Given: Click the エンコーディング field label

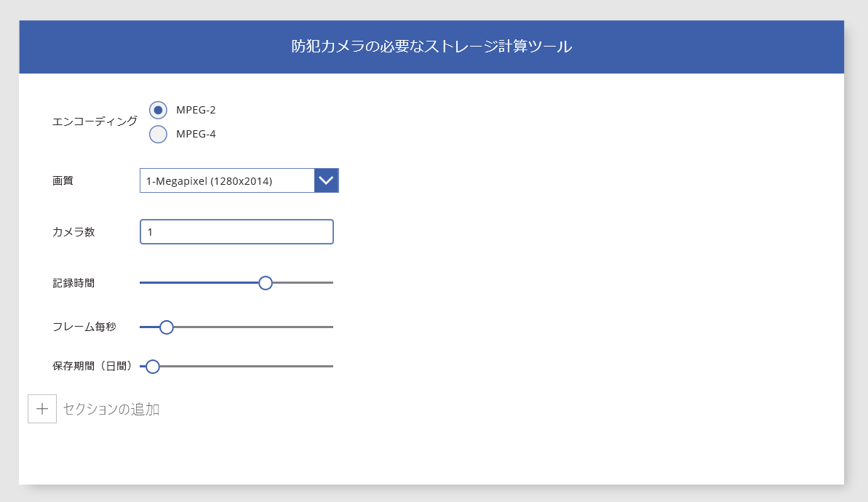Looking at the screenshot, I should point(95,121).
